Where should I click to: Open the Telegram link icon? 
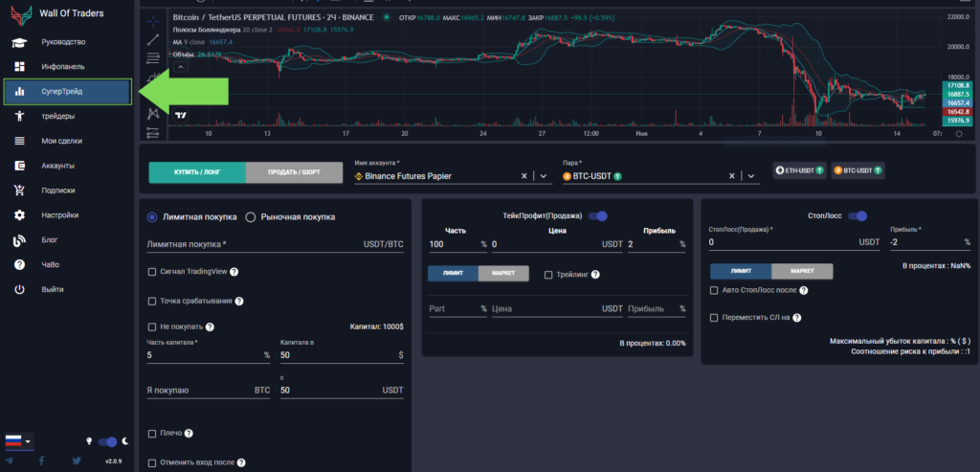(11, 461)
